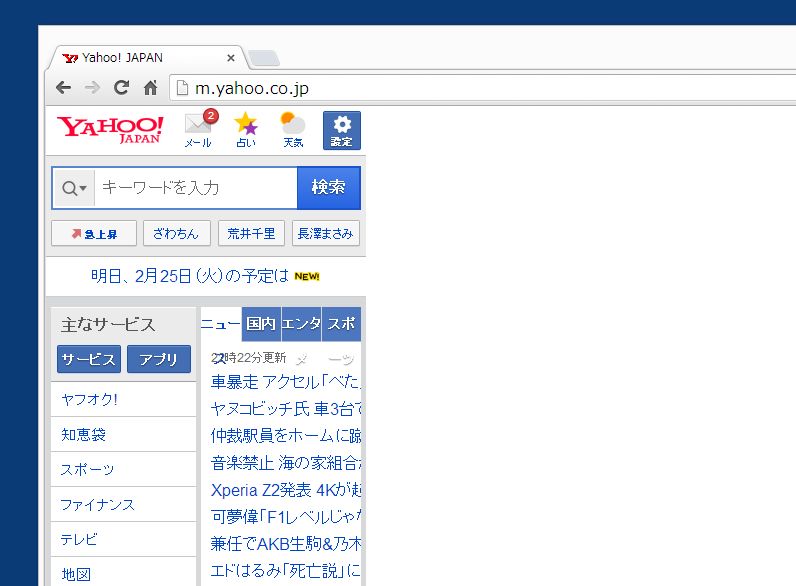Open the 兼任でAKB生駒&乃木 headline

pyautogui.click(x=285, y=544)
